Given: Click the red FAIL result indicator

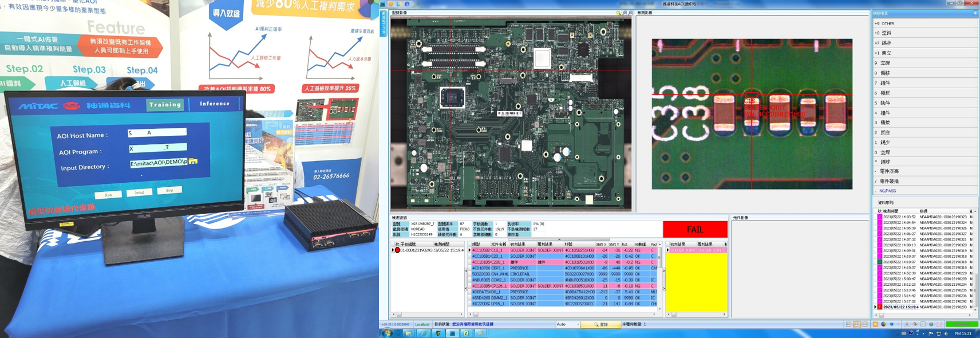Looking at the screenshot, I should click(x=695, y=230).
